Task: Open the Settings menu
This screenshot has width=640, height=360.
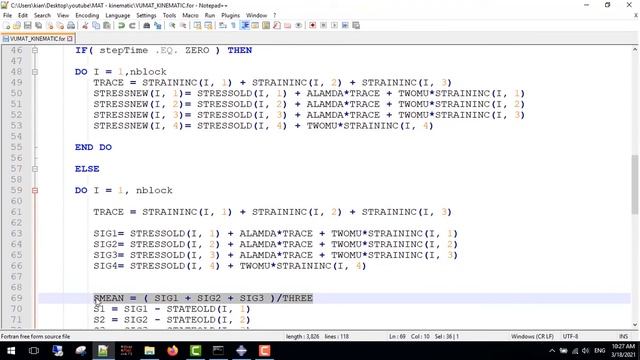Action: tap(146, 16)
